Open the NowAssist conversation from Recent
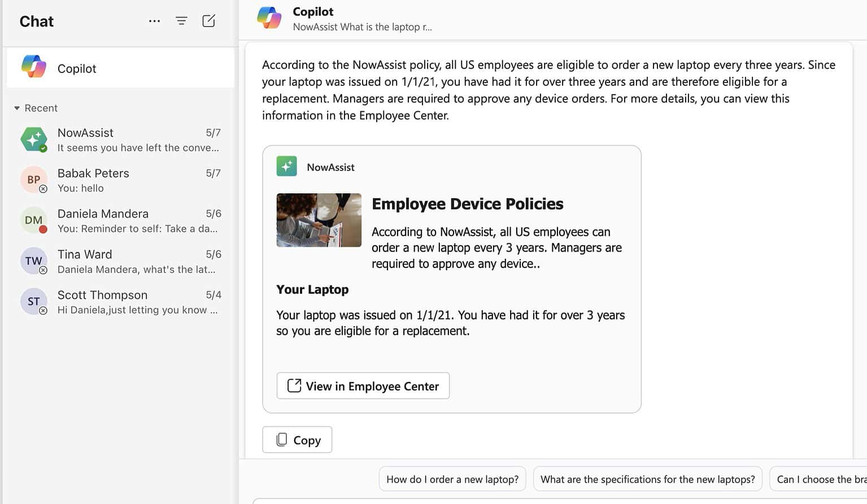The width and height of the screenshot is (867, 504). [x=120, y=139]
